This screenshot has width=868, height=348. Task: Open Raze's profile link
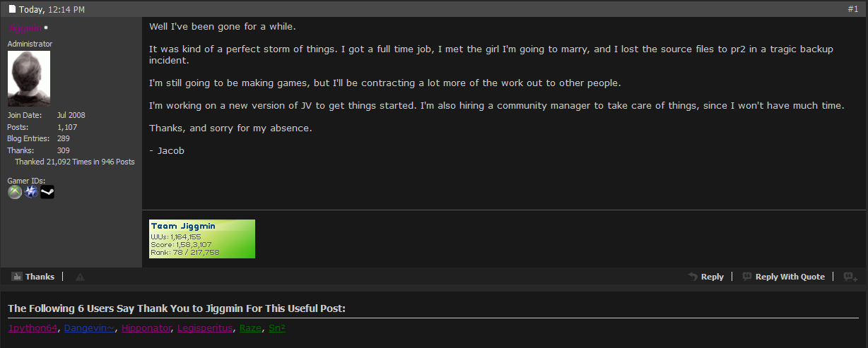250,328
